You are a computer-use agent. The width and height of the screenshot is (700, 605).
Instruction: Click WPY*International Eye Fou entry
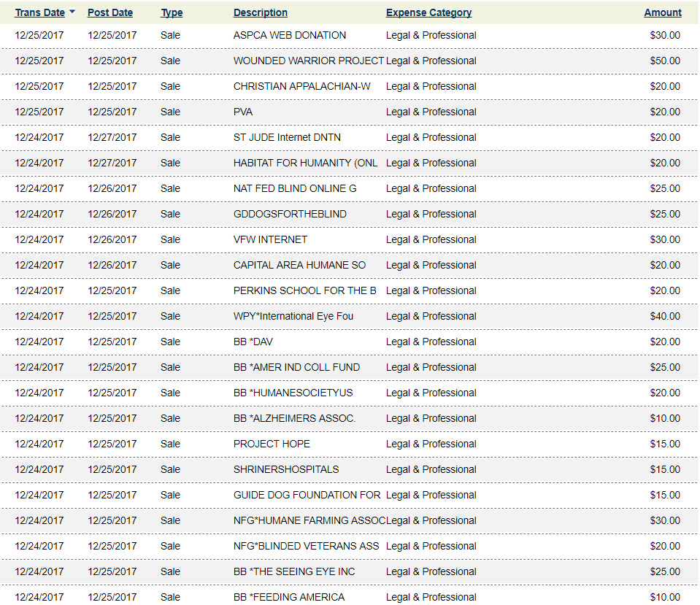(x=293, y=316)
